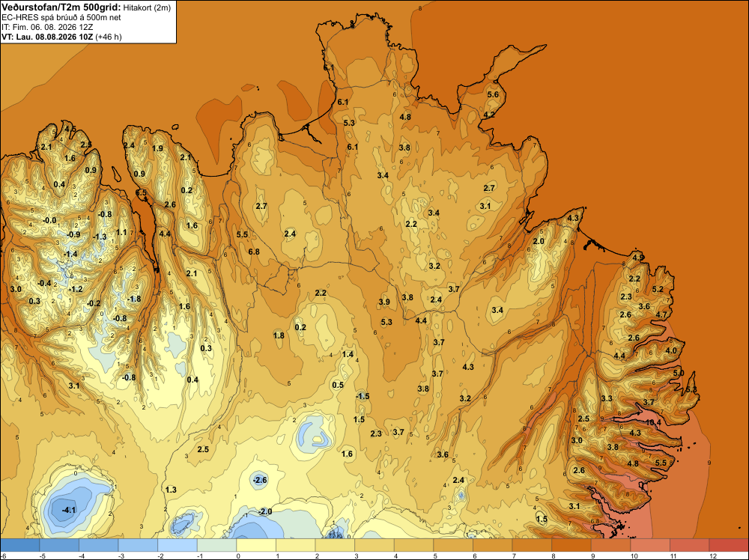Pick the legend swatch between -2 and -1
The image size is (749, 560).
[178, 545]
